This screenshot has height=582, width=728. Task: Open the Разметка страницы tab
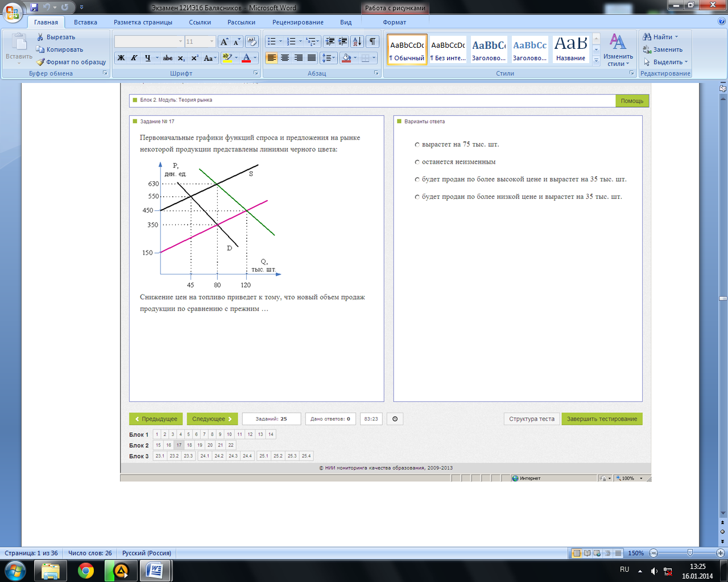point(143,22)
